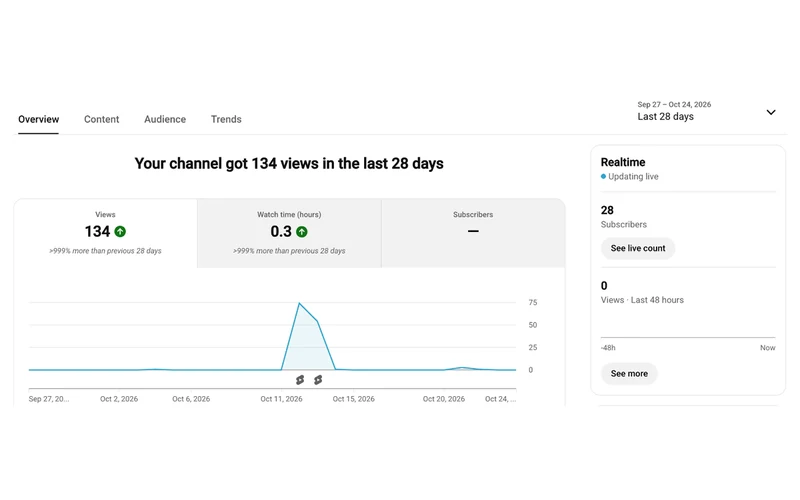This screenshot has height=500, width=800.
Task: Click the >999% more text under Views
Action: [105, 251]
